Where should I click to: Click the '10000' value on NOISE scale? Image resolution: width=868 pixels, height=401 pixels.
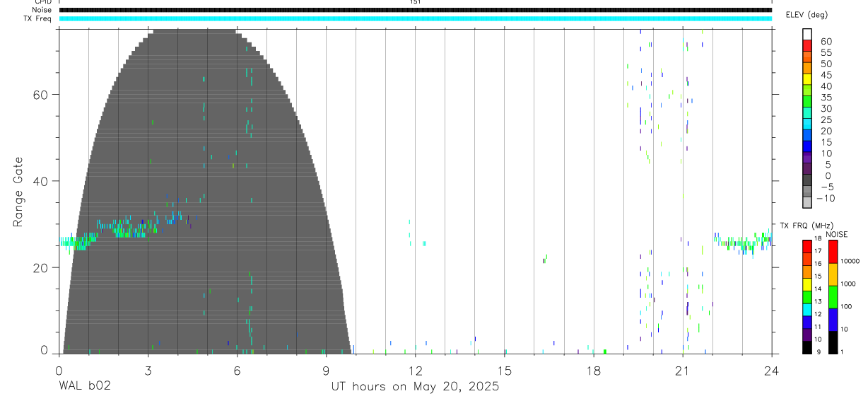click(850, 261)
